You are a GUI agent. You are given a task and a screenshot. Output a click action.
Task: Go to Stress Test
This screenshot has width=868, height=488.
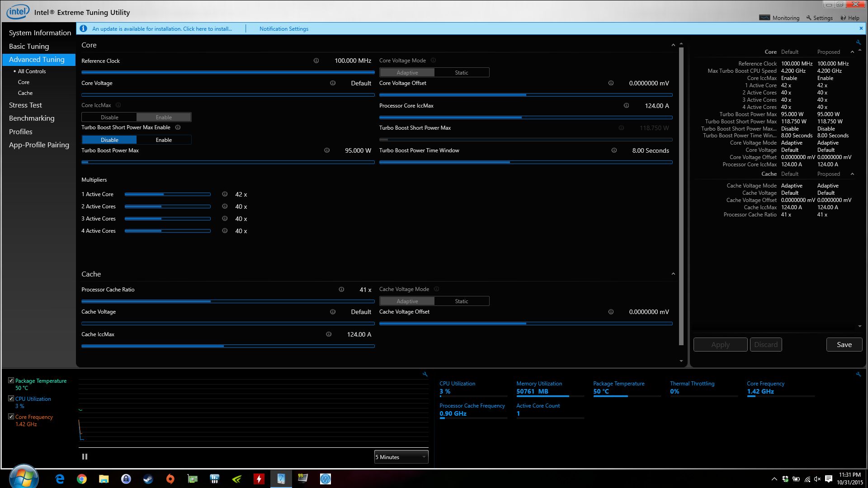25,105
